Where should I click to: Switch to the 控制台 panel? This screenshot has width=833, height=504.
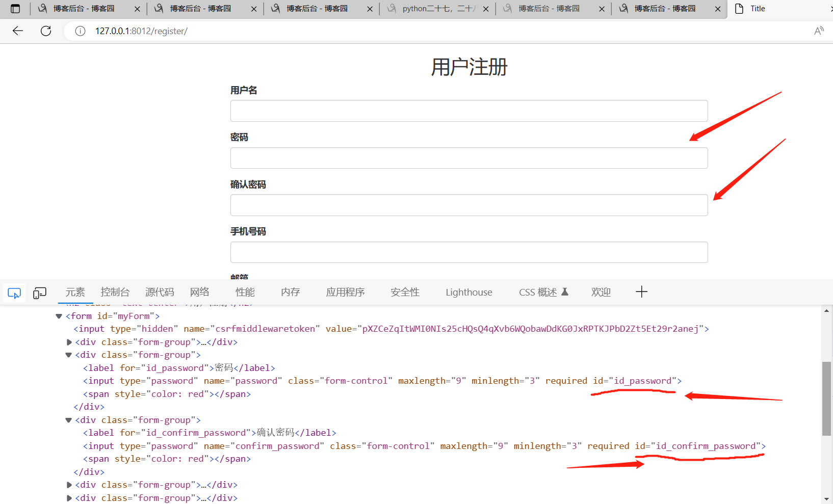(x=115, y=292)
